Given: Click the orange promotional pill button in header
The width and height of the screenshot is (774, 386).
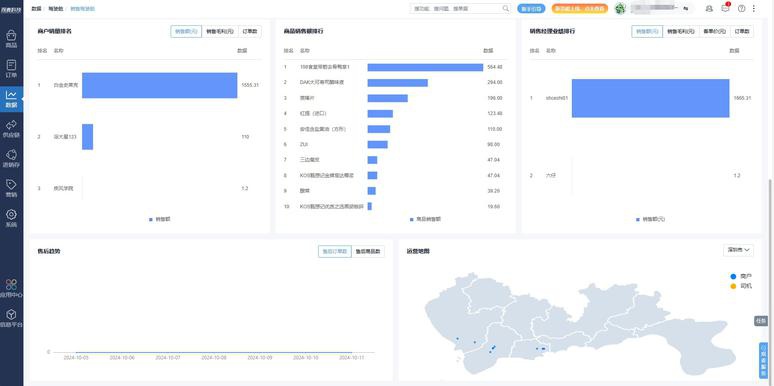Looking at the screenshot, I should tap(580, 8).
